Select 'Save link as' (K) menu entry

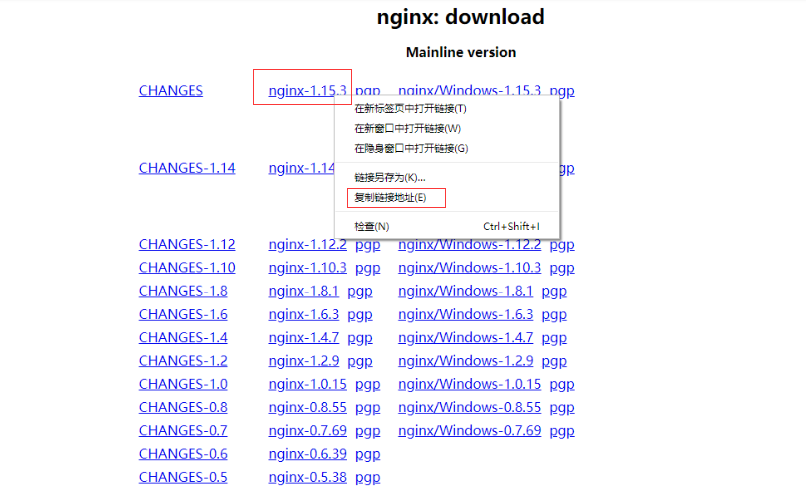[x=390, y=178]
